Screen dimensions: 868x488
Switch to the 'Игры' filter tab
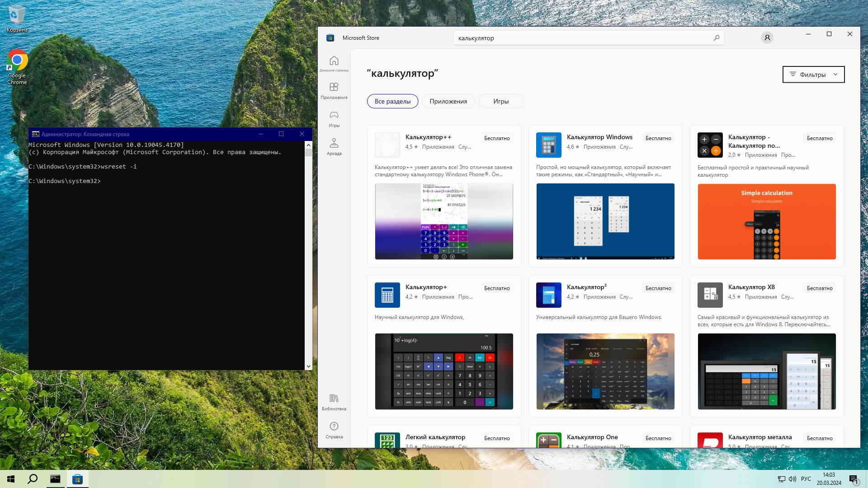(500, 101)
